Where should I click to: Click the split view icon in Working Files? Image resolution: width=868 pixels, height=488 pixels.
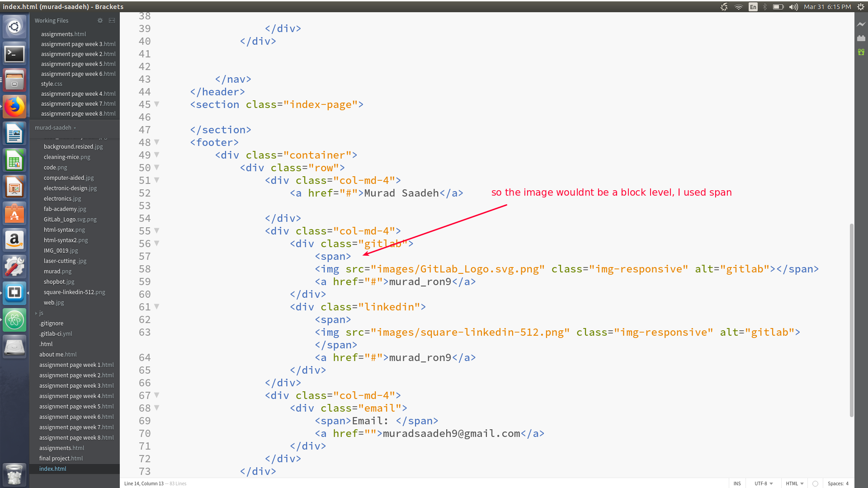(x=112, y=21)
